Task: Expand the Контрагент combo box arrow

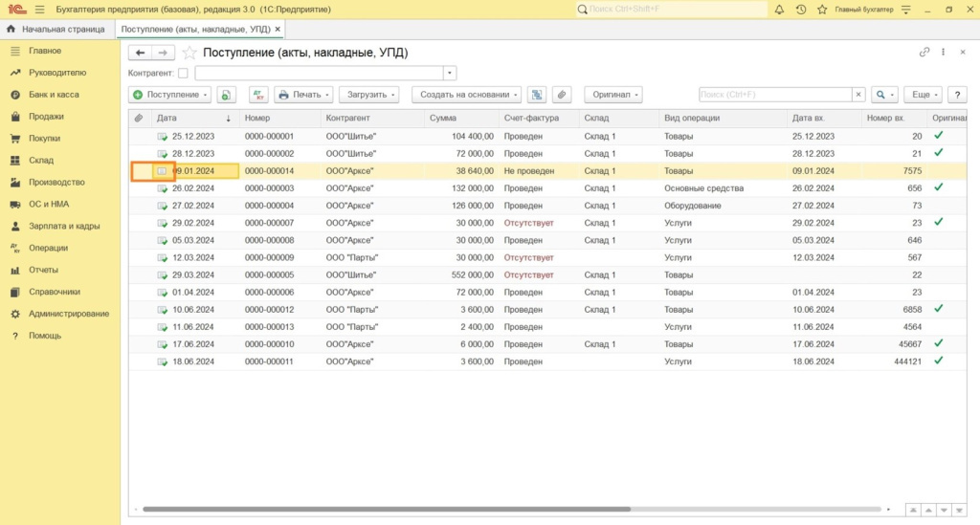Action: click(450, 73)
